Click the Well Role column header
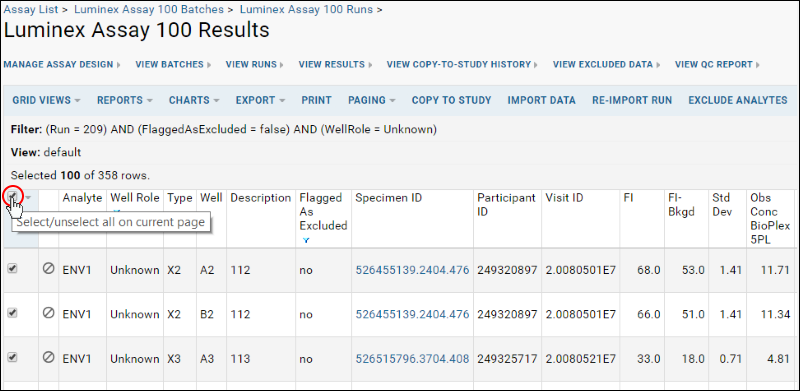Image resolution: width=800 pixels, height=391 pixels. [135, 198]
